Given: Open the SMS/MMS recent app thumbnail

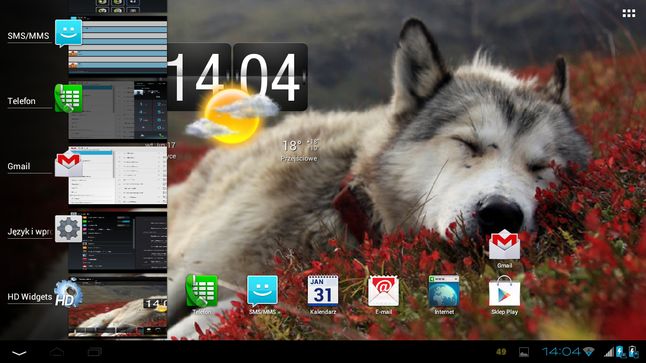Looking at the screenshot, I should 118,45.
